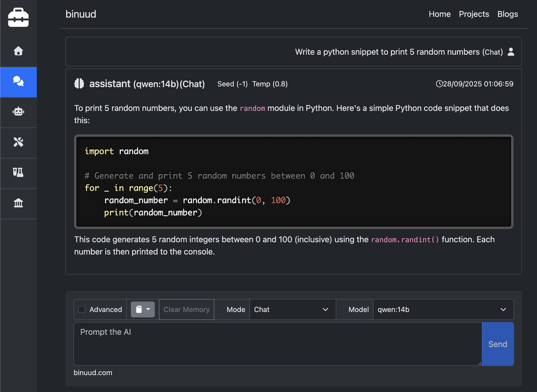
Task: Open the lab flasks icon in sidebar
Action: pos(18,173)
